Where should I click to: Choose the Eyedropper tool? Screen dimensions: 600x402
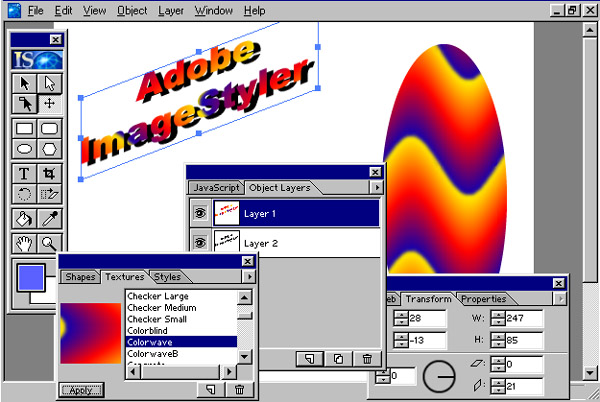50,219
